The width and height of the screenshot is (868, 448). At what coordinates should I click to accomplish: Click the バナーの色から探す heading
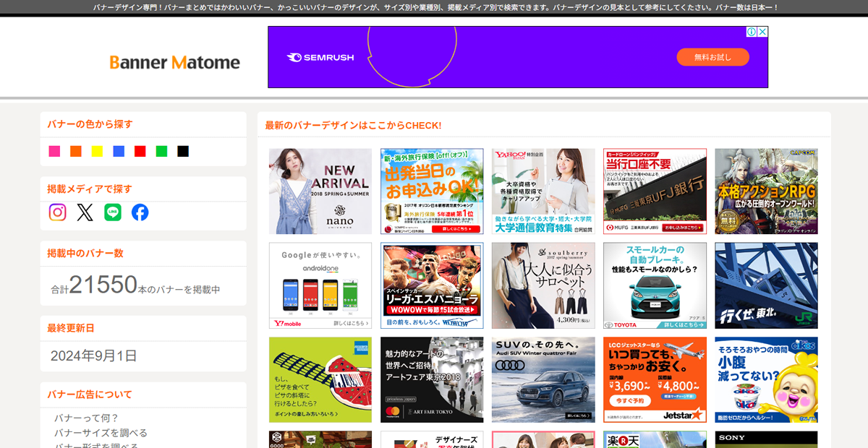click(90, 124)
